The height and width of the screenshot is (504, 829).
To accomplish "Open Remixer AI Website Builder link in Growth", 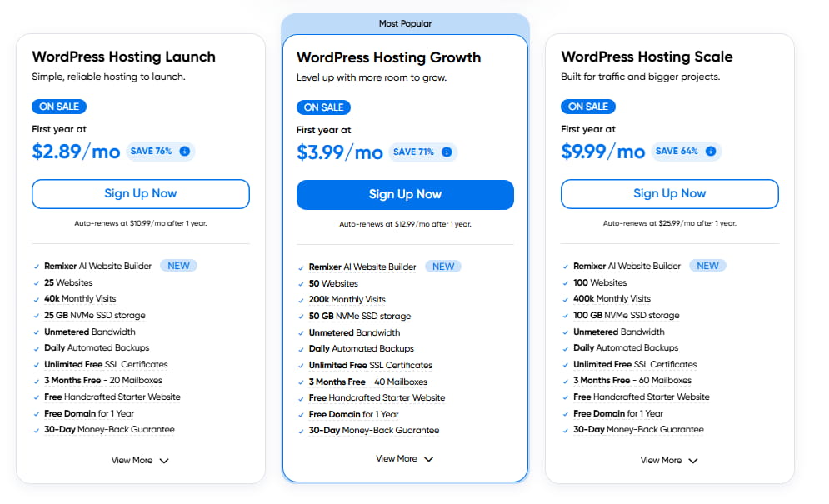I will [362, 267].
